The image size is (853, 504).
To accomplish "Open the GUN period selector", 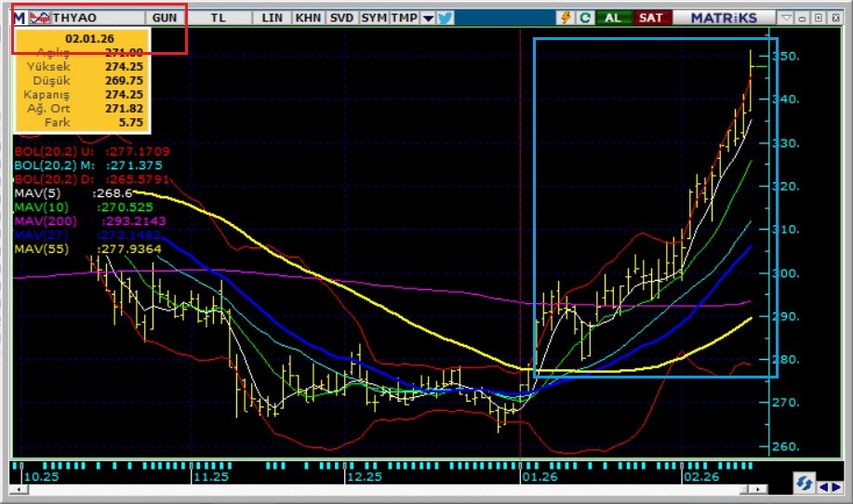I will click(164, 18).
